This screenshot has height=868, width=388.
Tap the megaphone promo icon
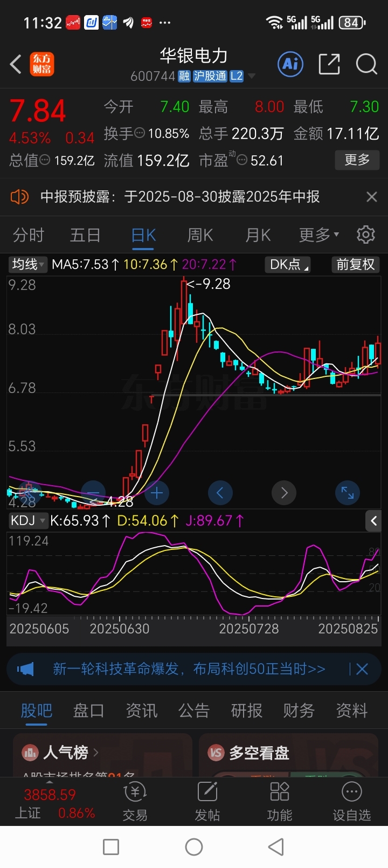25,669
